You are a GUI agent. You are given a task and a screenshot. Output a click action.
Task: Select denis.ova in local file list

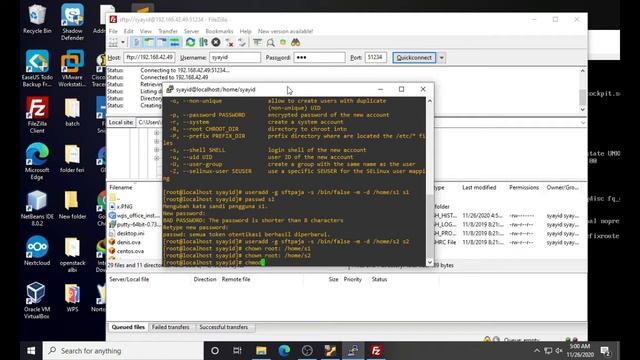tap(129, 242)
